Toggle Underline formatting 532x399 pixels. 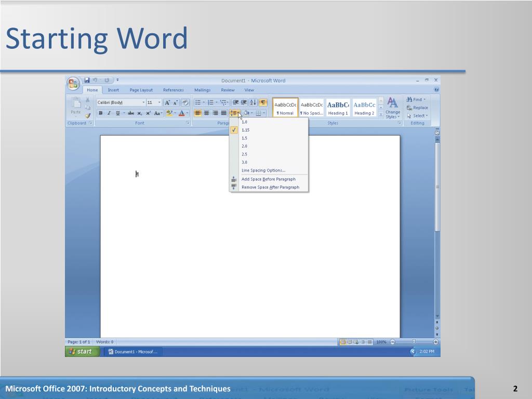pos(118,113)
